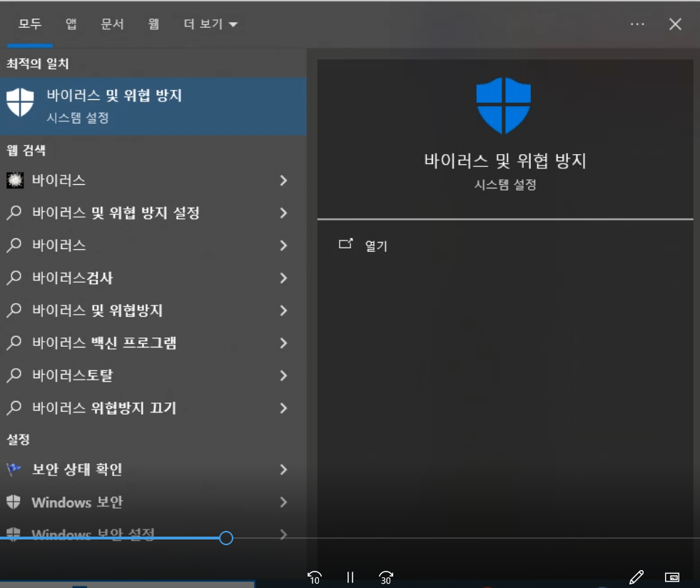Click search icon of second 바이러스 result
The image size is (700, 588).
pyautogui.click(x=14, y=245)
